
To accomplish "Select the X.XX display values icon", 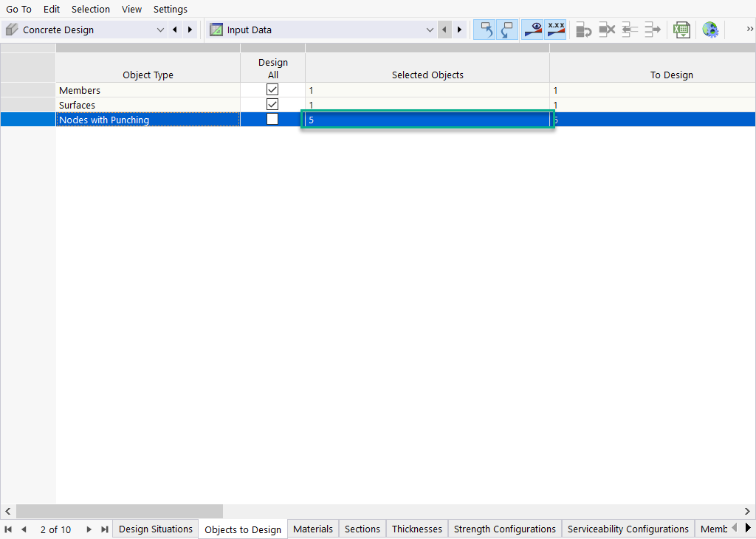I will [x=556, y=30].
